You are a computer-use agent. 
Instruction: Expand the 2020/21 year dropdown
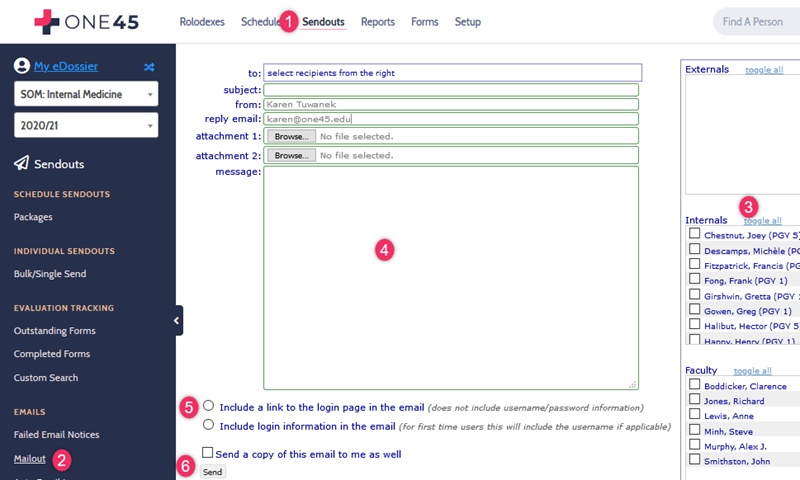[86, 125]
